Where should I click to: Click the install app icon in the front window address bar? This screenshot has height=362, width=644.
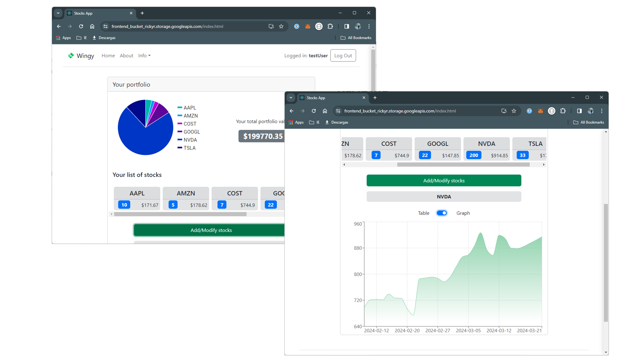coord(504,111)
